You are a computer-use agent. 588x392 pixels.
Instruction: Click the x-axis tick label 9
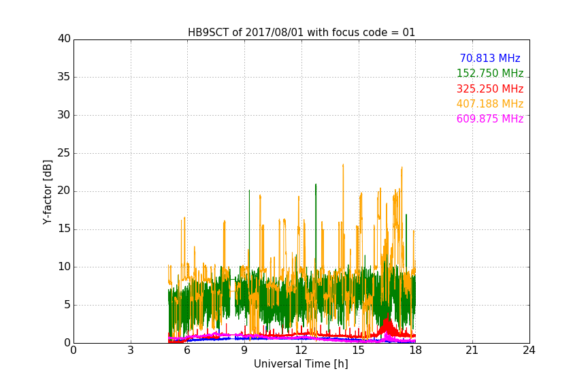tap(244, 350)
